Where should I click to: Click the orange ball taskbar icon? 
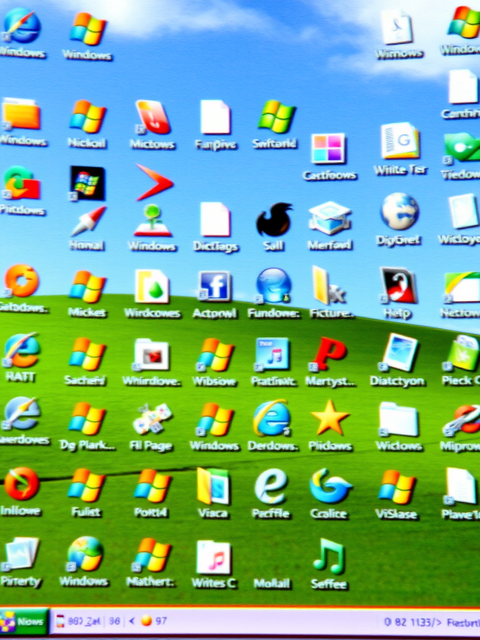[147, 621]
